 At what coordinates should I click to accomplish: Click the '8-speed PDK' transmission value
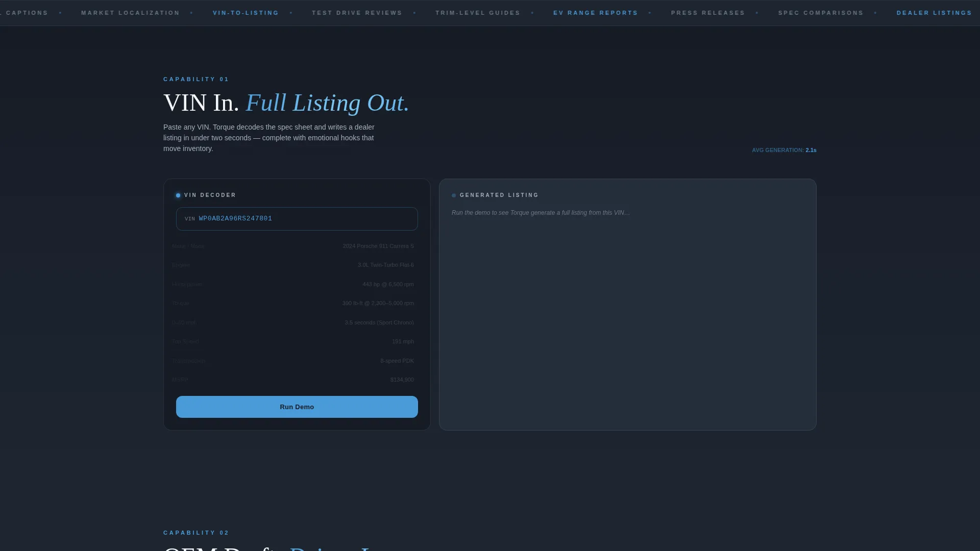397,361
